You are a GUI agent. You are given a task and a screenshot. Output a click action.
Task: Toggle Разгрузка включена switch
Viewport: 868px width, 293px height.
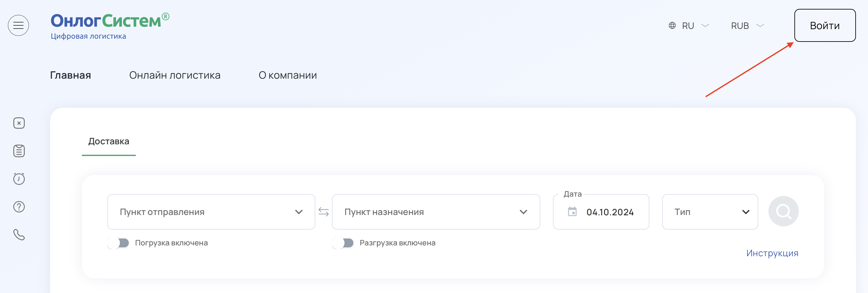[343, 243]
